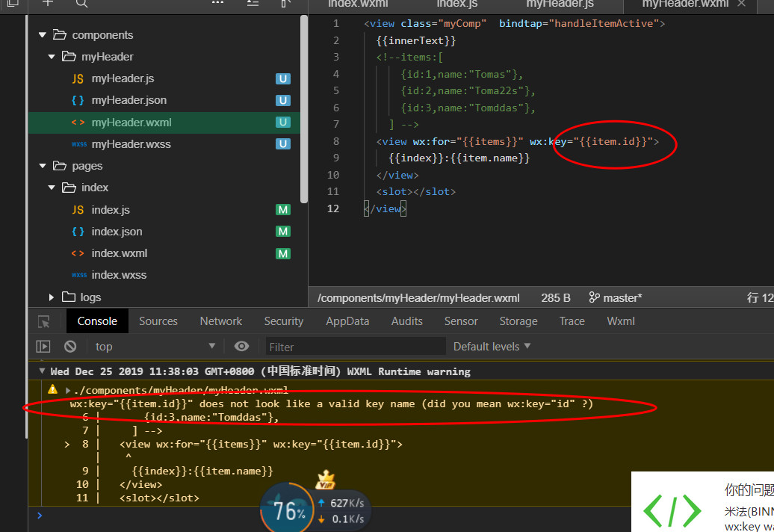774x532 pixels.
Task: Click the master git branch indicator
Action: (x=615, y=297)
